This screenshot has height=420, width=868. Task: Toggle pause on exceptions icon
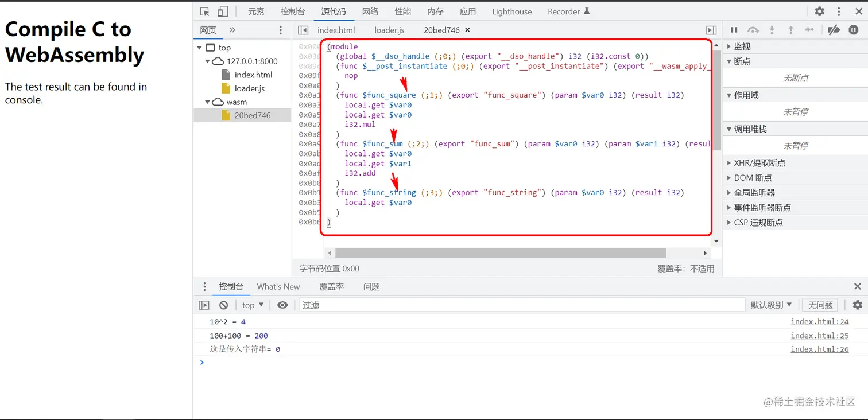pos(854,30)
